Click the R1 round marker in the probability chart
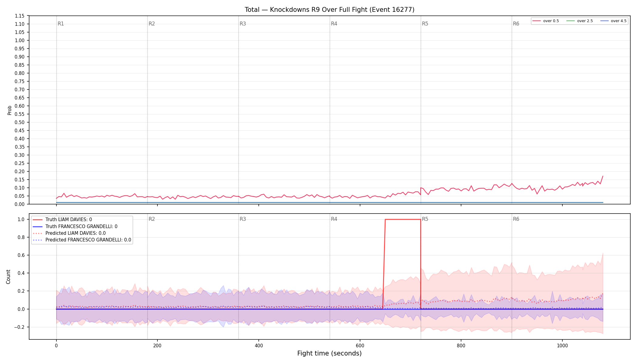 pos(61,24)
